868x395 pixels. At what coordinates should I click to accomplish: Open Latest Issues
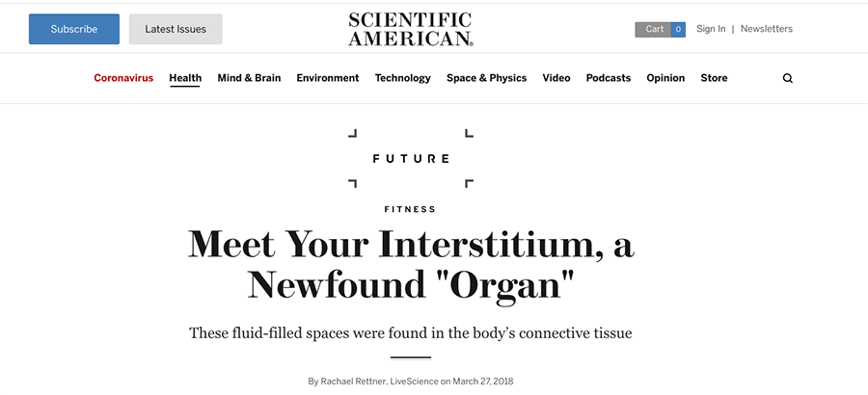[x=176, y=29]
